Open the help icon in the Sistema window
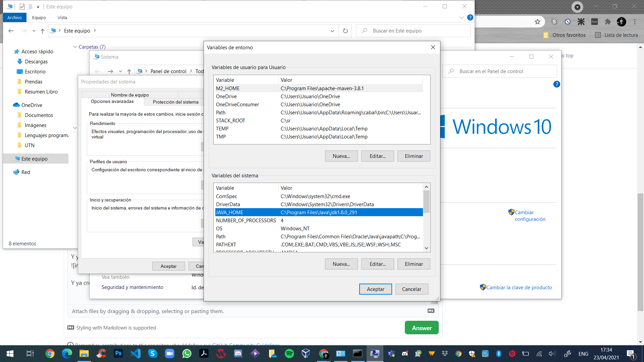Screen dimensions: 644x362 pos(556,84)
